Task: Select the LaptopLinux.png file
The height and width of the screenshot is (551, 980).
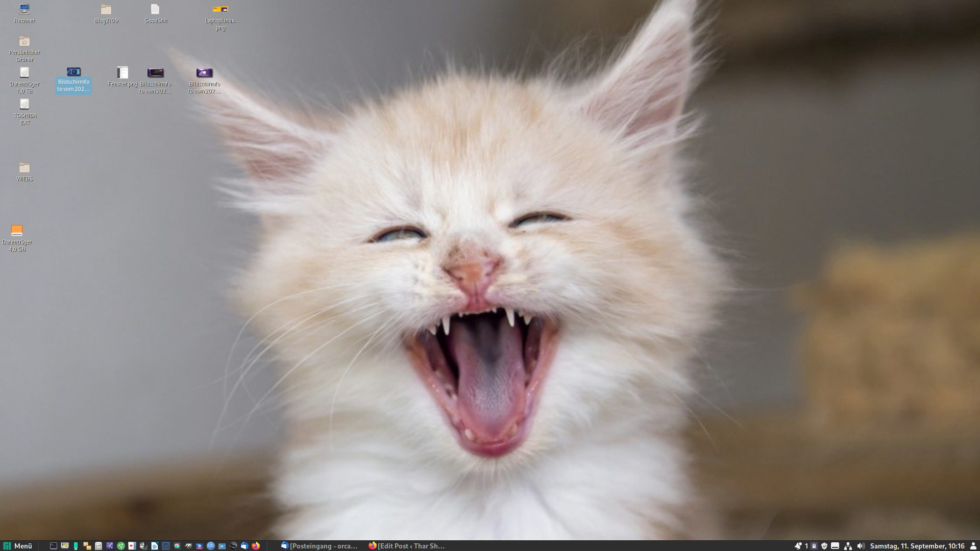Action: [x=220, y=17]
